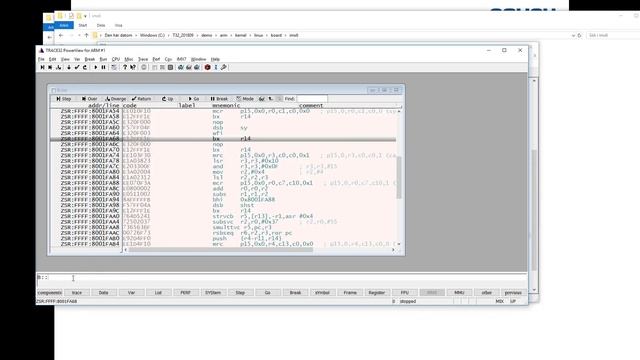This screenshot has height=360, width=640.
Task: Open the Edit menu
Action: point(53,59)
